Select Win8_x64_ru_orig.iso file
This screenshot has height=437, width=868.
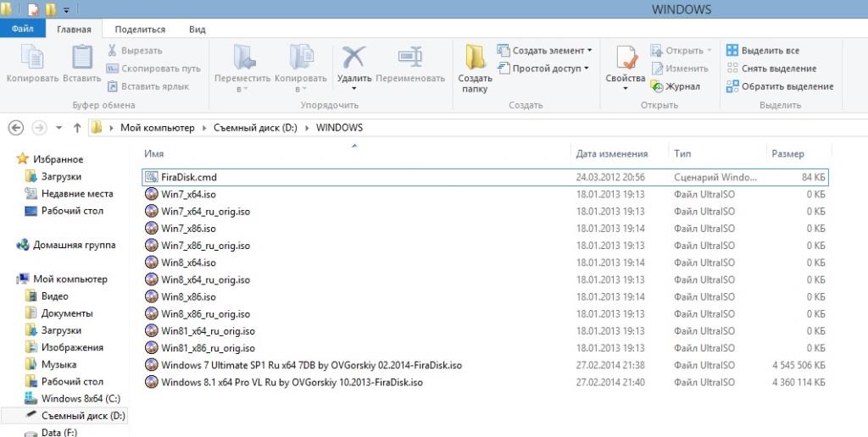pos(486,280)
